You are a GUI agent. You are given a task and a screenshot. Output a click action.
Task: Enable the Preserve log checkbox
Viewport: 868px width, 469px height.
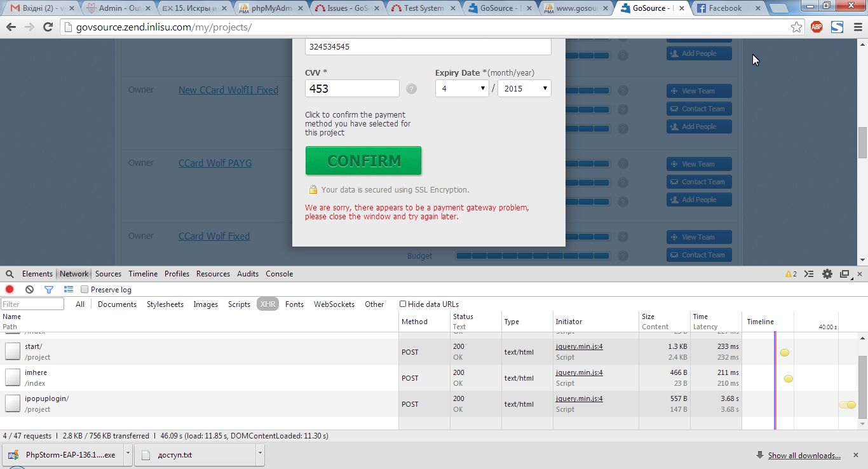pos(85,290)
